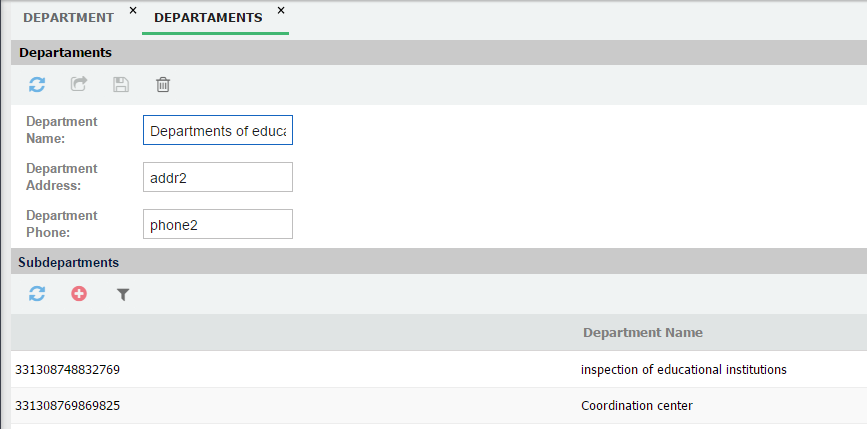Close the DEPARTAMENTS tab
The width and height of the screenshot is (867, 429).
coord(280,10)
